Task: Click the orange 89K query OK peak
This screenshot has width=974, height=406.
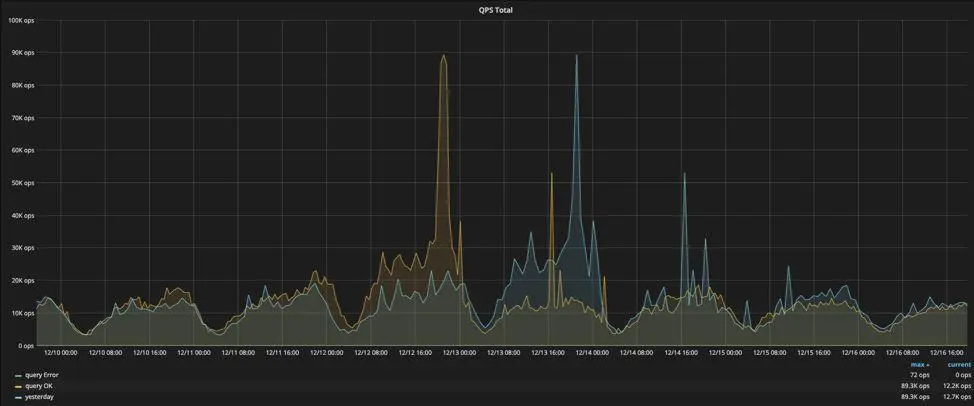Action: (x=443, y=56)
